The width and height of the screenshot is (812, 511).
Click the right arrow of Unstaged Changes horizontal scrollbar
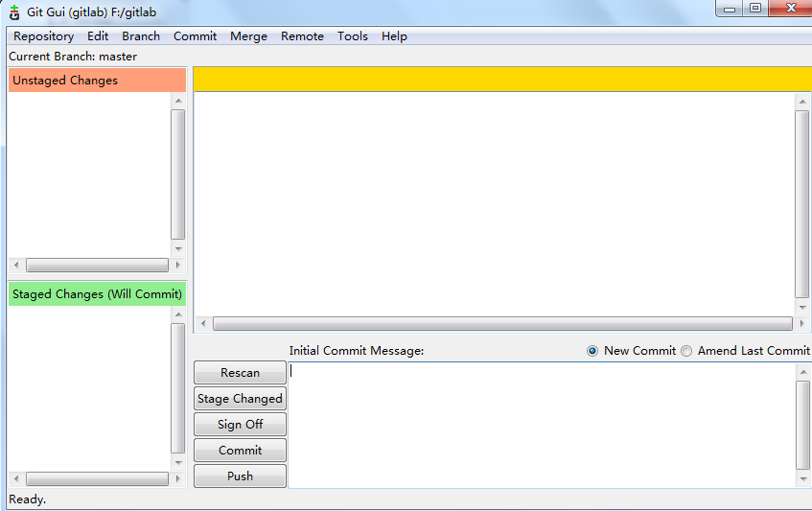pyautogui.click(x=178, y=265)
